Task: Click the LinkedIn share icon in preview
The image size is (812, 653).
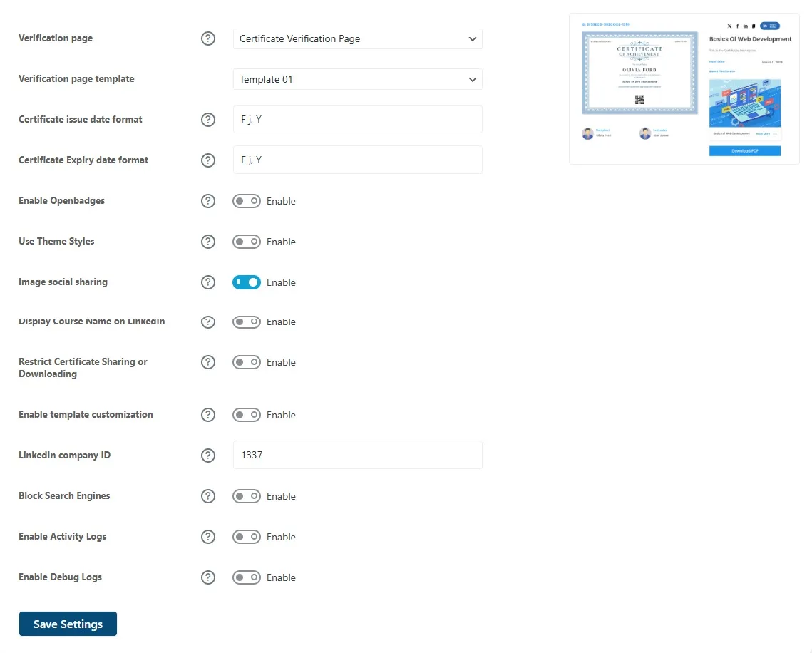Action: (x=745, y=26)
